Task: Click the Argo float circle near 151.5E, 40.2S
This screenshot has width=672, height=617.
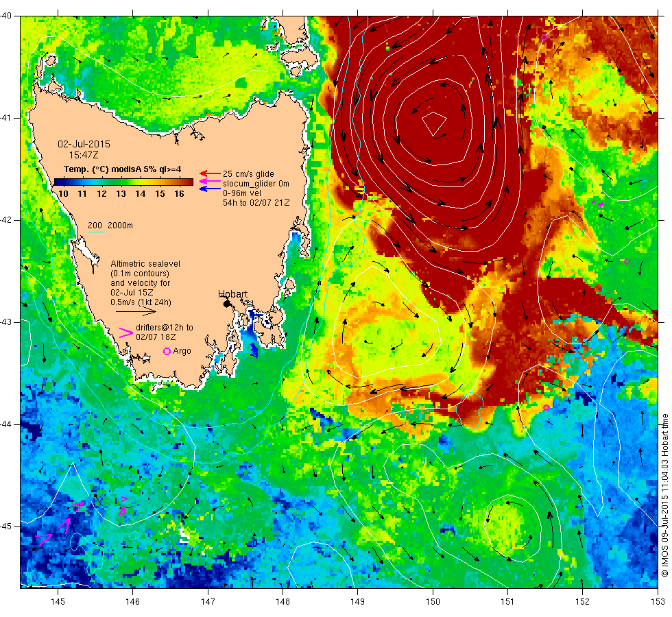Action: coord(544,37)
